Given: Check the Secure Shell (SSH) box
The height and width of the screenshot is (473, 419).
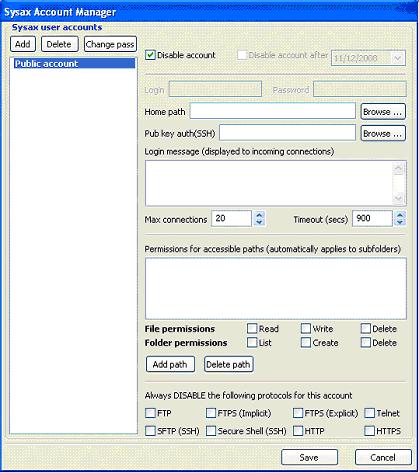Looking at the screenshot, I should [x=211, y=431].
